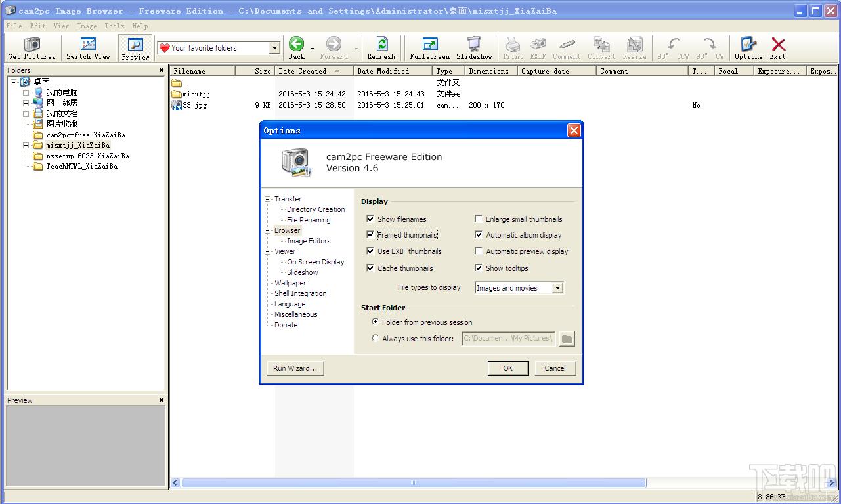The width and height of the screenshot is (841, 504).
Task: Select the cam2pc-free_XiaZaiBa folder
Action: (x=85, y=135)
